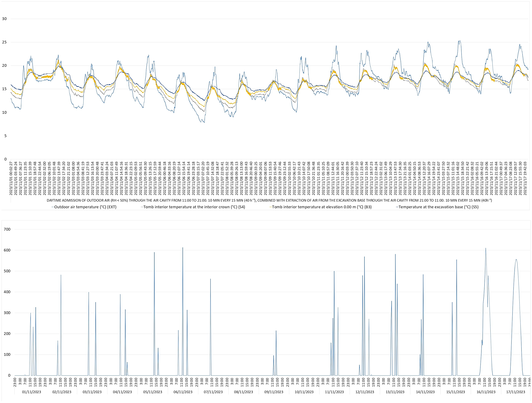
Task: Click the '12/11/2023' date label
Action: tap(365, 392)
